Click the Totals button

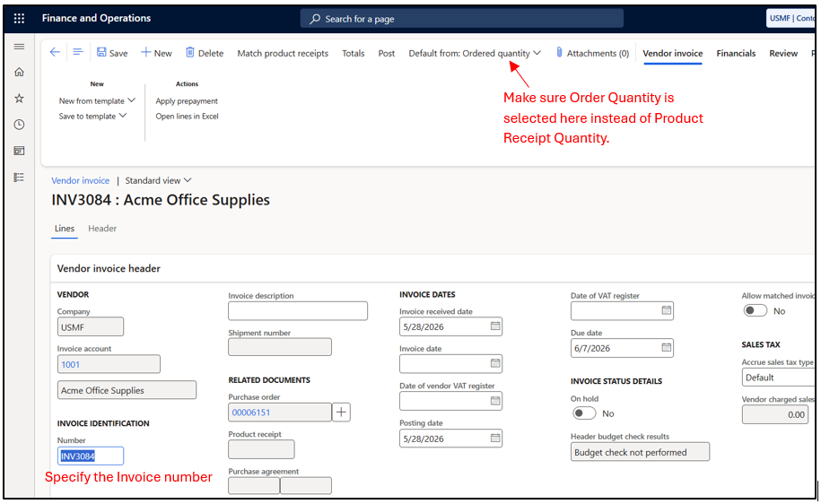click(x=353, y=54)
